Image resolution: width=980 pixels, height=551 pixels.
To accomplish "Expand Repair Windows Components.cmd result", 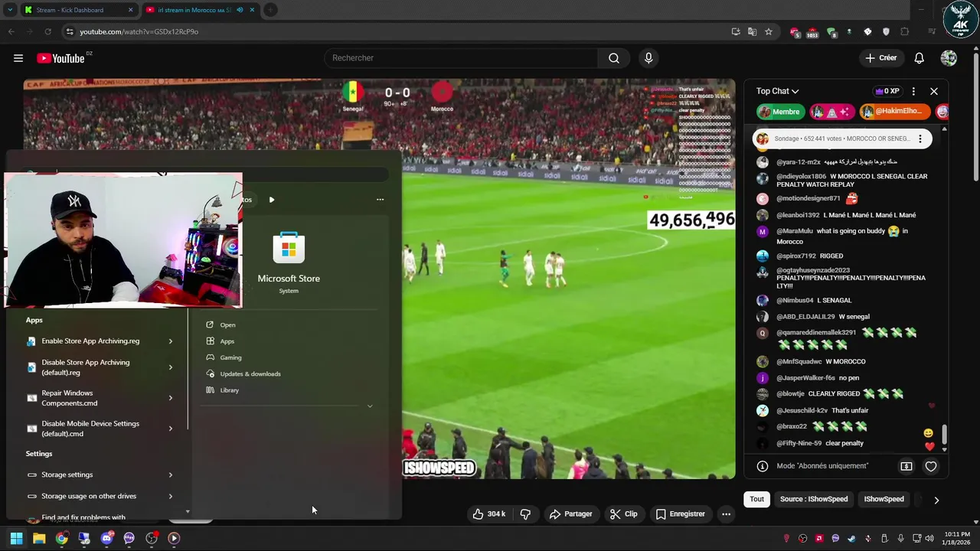I will (x=170, y=398).
